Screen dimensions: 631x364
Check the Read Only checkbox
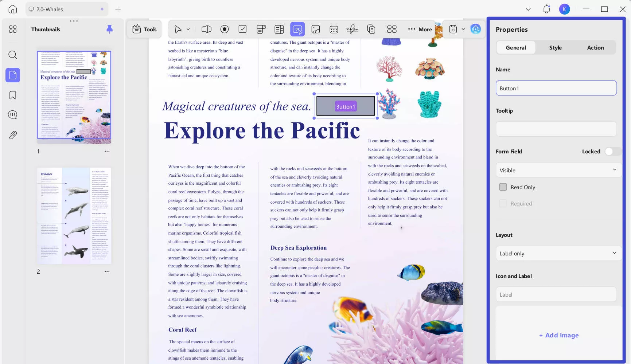click(503, 187)
